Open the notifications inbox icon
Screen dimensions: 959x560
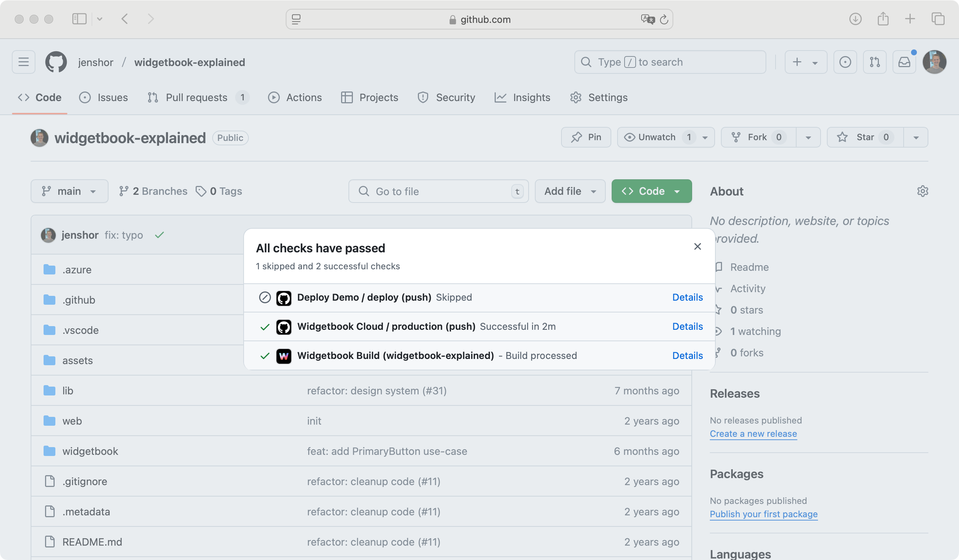click(904, 62)
